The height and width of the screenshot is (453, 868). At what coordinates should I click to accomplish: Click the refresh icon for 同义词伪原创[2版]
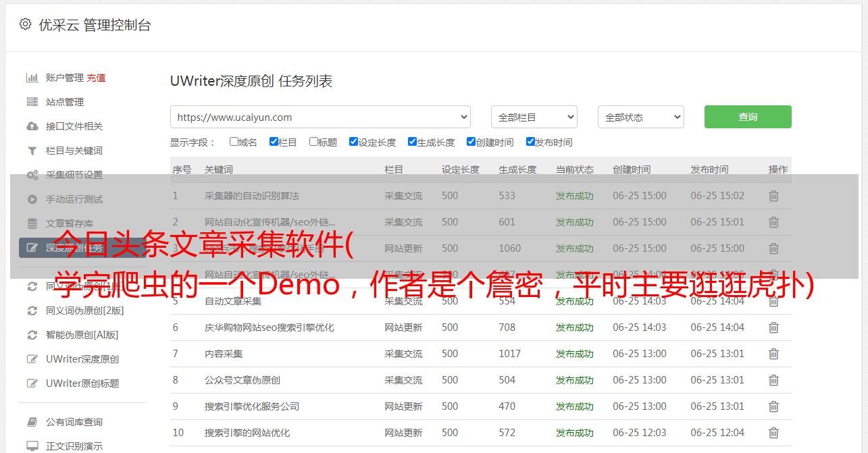tap(32, 311)
